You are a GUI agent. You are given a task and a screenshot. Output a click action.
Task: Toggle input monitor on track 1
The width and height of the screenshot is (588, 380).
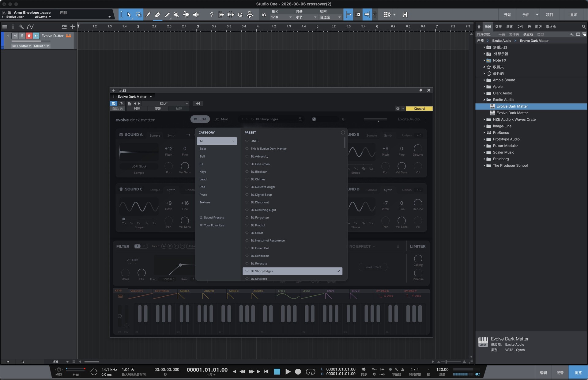coord(36,36)
